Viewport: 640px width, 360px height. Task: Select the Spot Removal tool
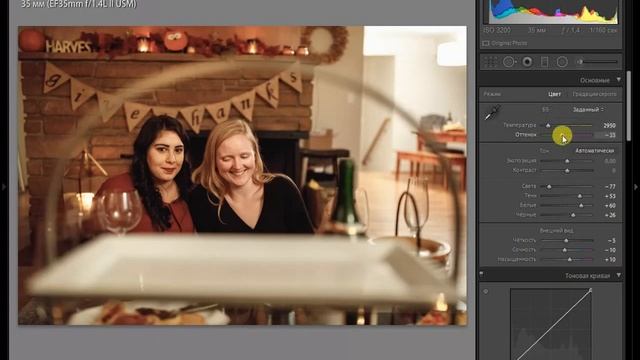pos(509,62)
